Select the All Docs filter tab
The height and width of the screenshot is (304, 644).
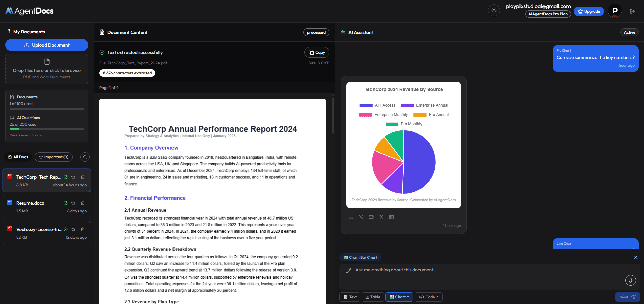pos(18,157)
